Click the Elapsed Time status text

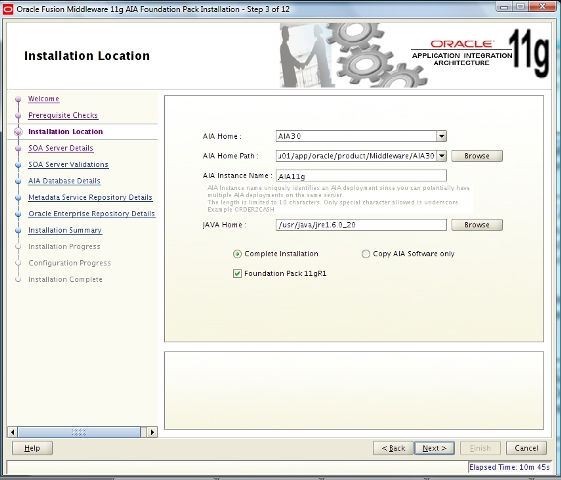point(509,467)
